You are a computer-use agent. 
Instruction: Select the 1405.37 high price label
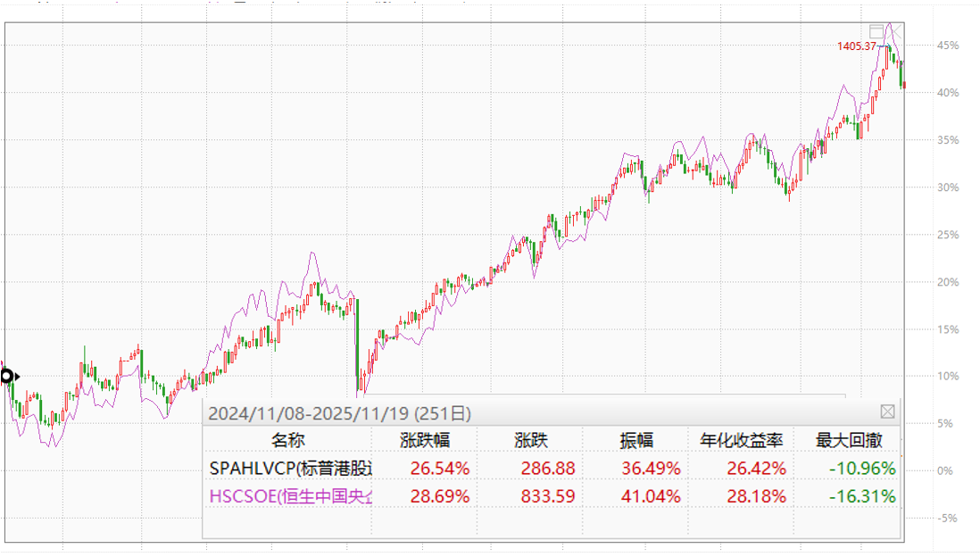tap(856, 46)
